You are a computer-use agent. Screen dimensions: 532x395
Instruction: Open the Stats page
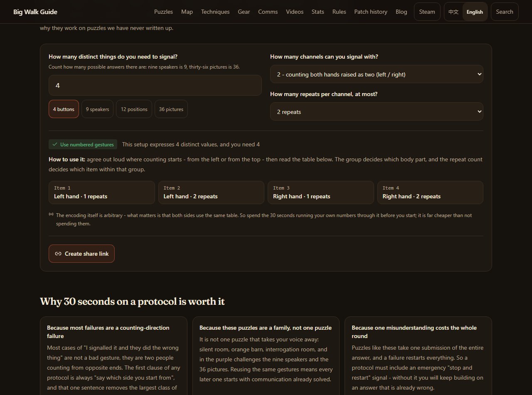pos(318,12)
